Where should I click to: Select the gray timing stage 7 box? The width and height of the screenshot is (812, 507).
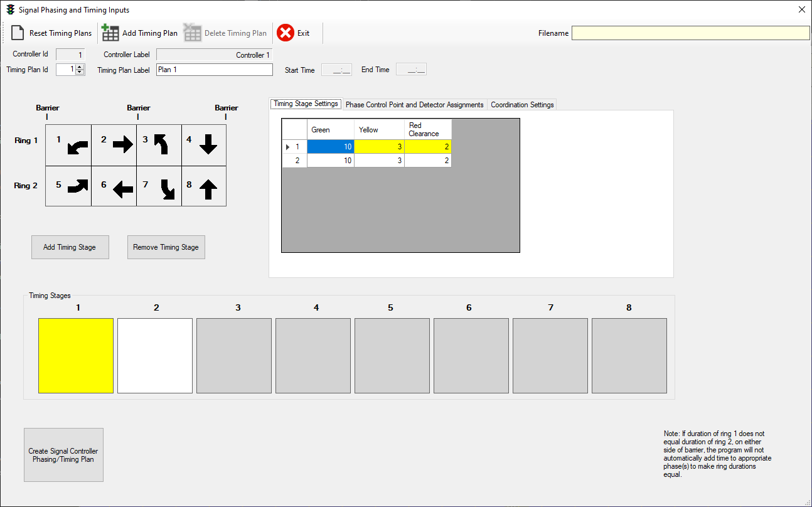click(x=550, y=356)
